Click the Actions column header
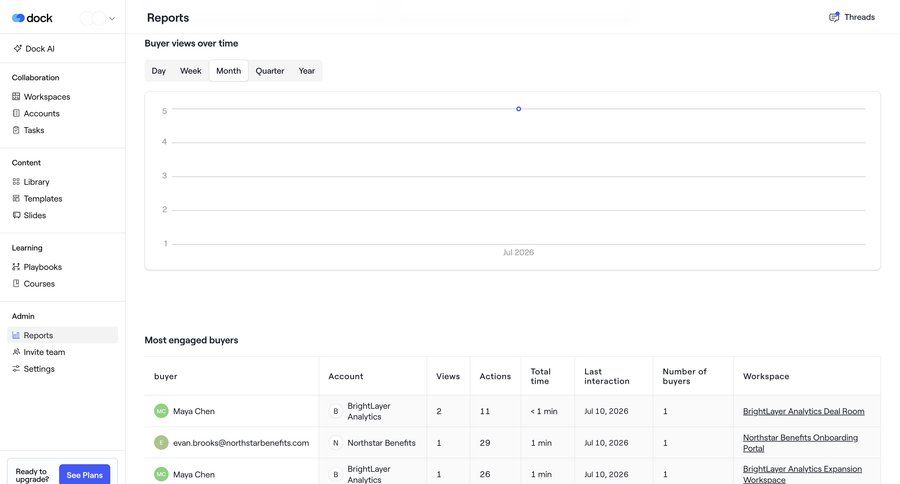This screenshot has width=900, height=484. [495, 376]
